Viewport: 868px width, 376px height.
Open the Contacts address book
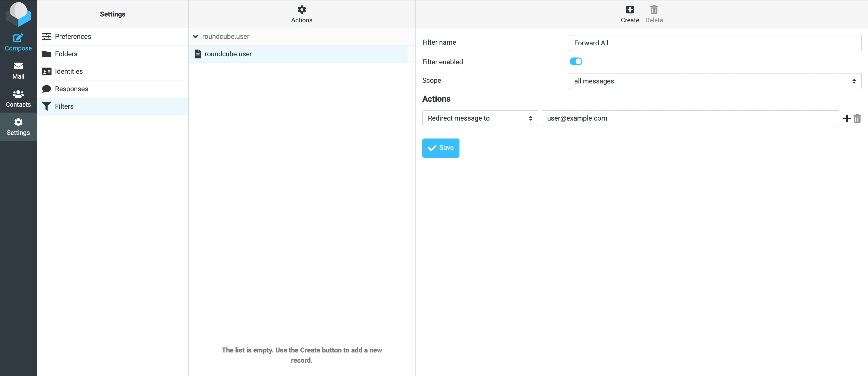18,98
